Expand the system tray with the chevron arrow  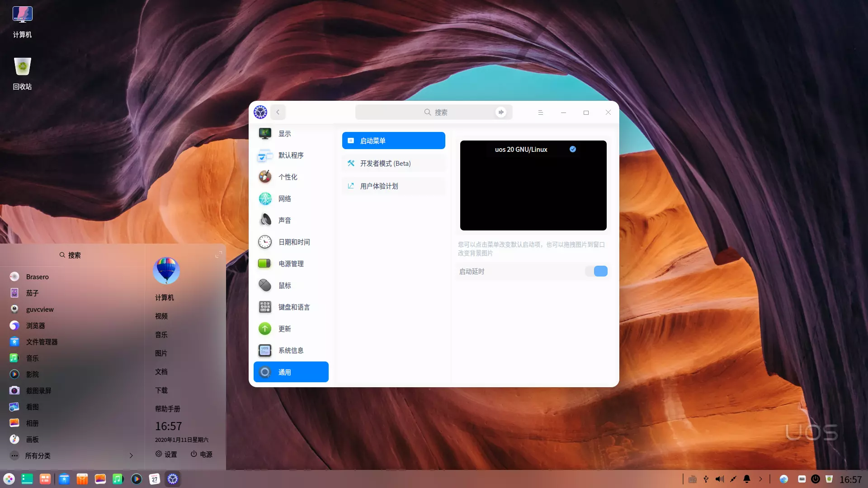pos(761,479)
